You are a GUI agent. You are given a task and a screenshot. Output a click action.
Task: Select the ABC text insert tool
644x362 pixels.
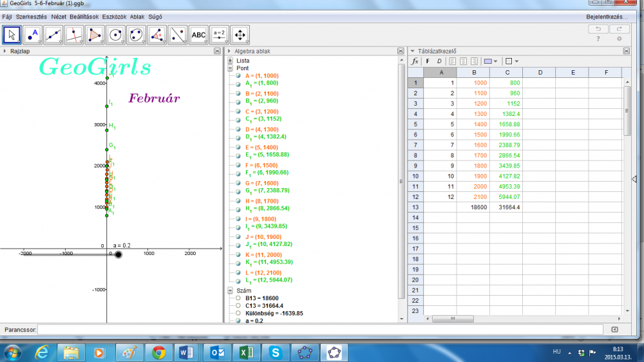click(x=199, y=35)
